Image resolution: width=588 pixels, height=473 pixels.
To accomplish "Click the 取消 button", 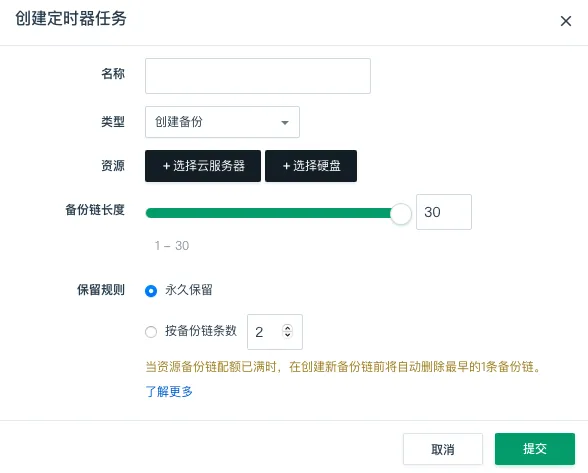I will coord(443,449).
